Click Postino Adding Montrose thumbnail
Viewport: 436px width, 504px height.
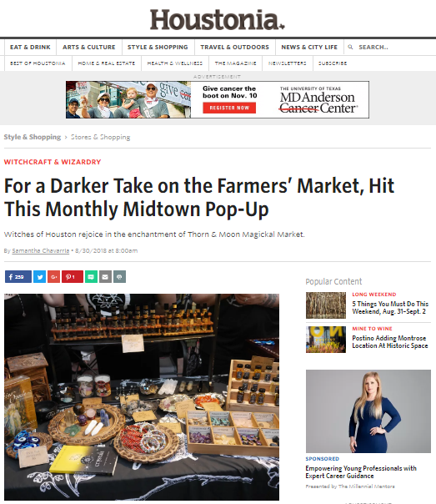click(x=326, y=340)
